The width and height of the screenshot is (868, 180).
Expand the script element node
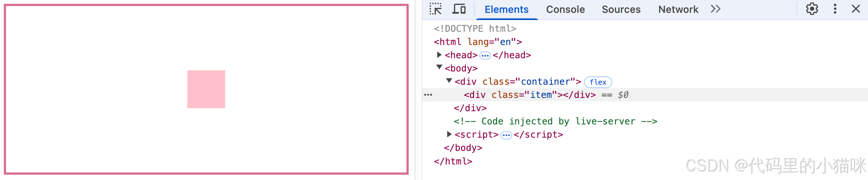[449, 134]
